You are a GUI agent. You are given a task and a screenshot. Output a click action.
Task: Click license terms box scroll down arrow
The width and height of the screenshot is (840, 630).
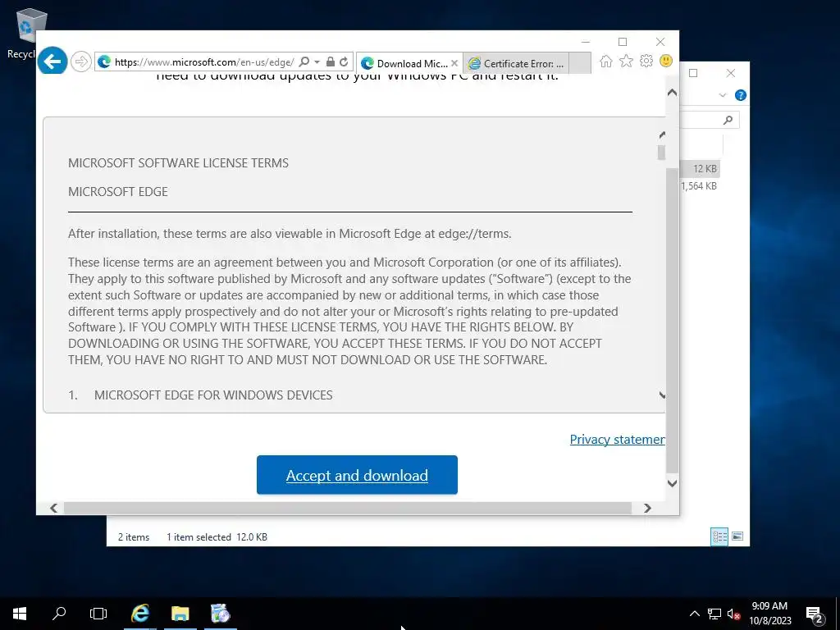(662, 395)
